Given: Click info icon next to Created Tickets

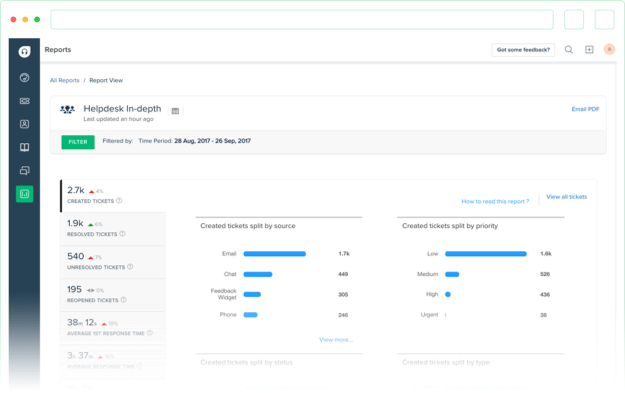Looking at the screenshot, I should 119,200.
